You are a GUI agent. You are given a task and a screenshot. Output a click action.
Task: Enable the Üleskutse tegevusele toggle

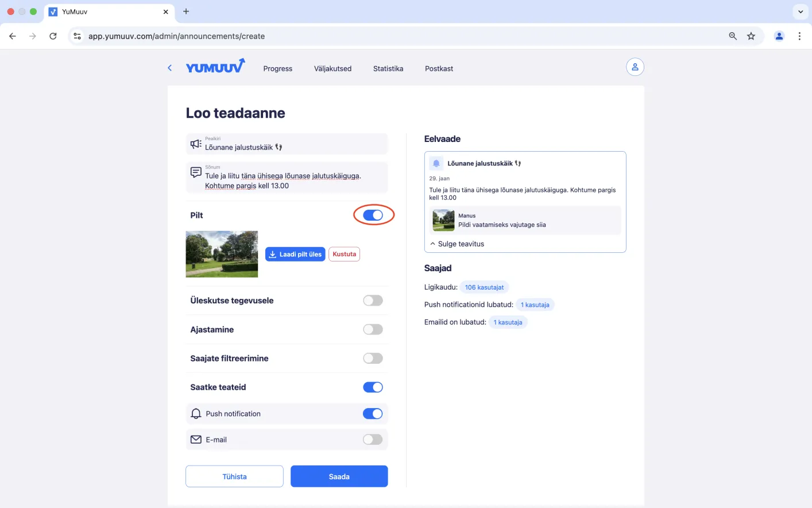373,301
